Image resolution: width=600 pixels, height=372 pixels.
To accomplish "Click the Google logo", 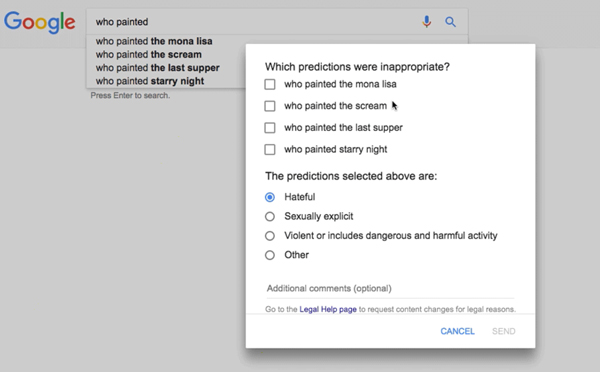I will [x=39, y=22].
